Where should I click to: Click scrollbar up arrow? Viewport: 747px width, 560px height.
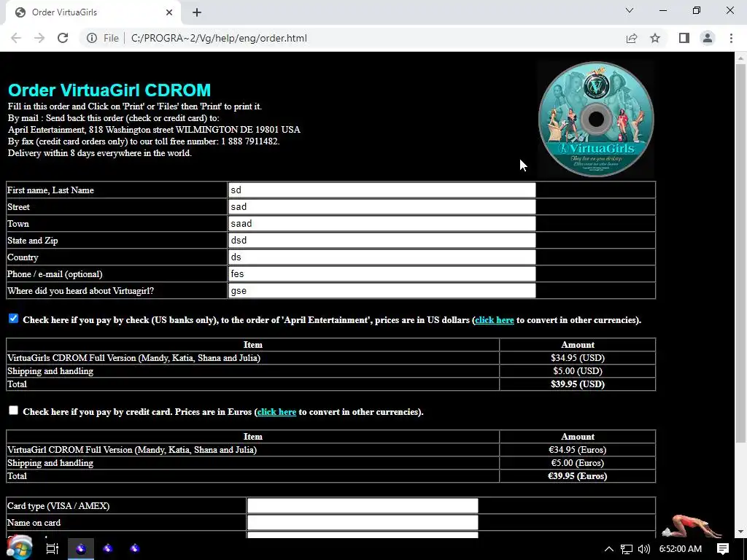pyautogui.click(x=740, y=58)
